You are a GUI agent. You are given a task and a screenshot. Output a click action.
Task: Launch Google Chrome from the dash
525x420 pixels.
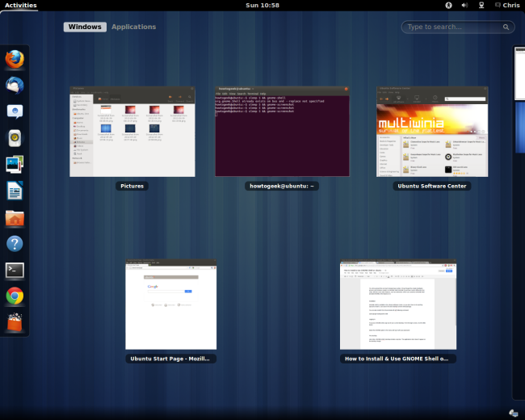click(15, 296)
